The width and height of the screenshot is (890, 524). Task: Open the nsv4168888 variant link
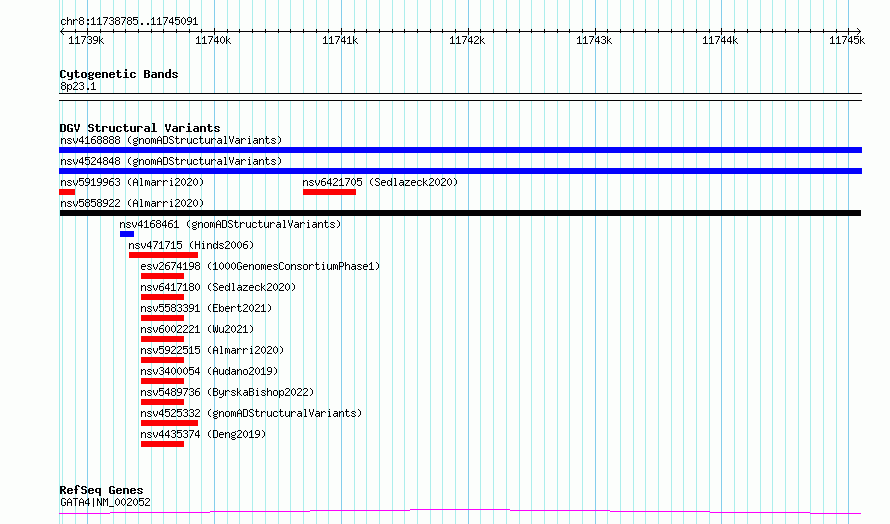click(x=171, y=140)
